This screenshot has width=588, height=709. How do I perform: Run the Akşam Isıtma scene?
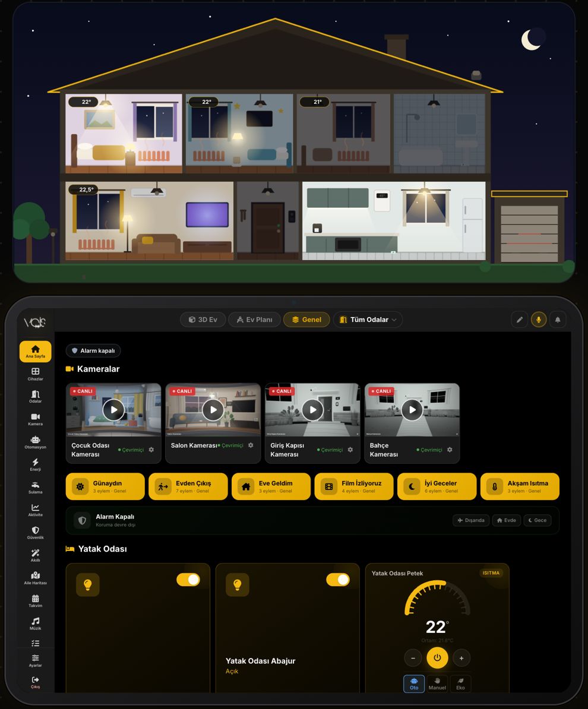click(x=520, y=486)
